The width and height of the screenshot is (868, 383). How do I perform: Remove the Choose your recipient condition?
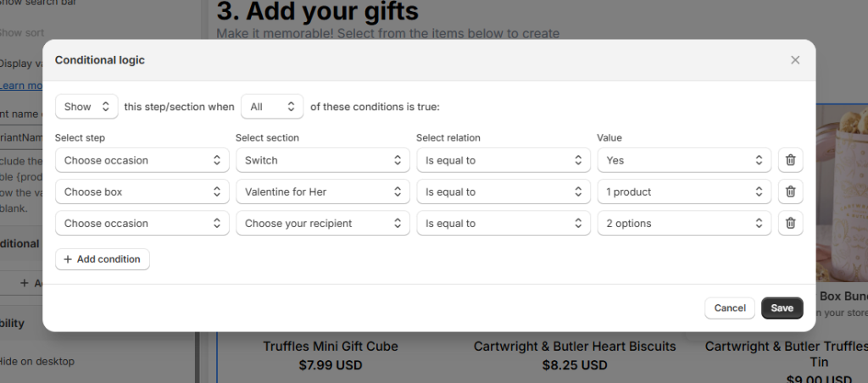[790, 224]
